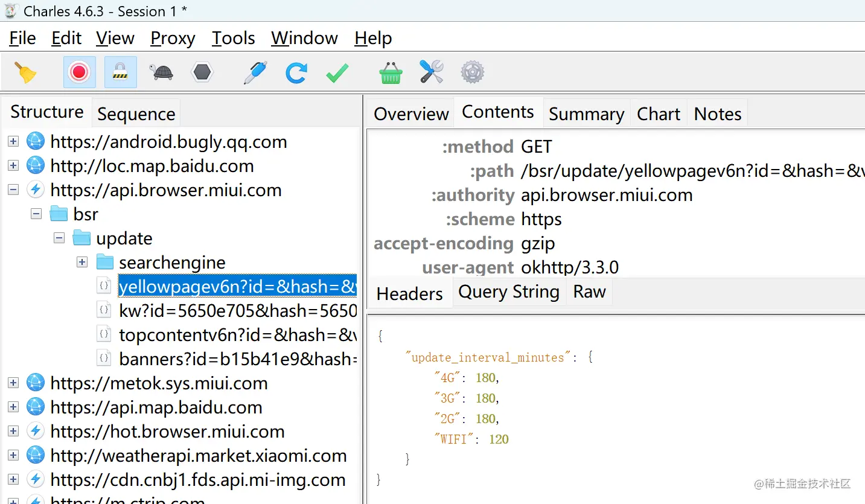Open the Help menu
The width and height of the screenshot is (865, 504).
[x=373, y=38]
